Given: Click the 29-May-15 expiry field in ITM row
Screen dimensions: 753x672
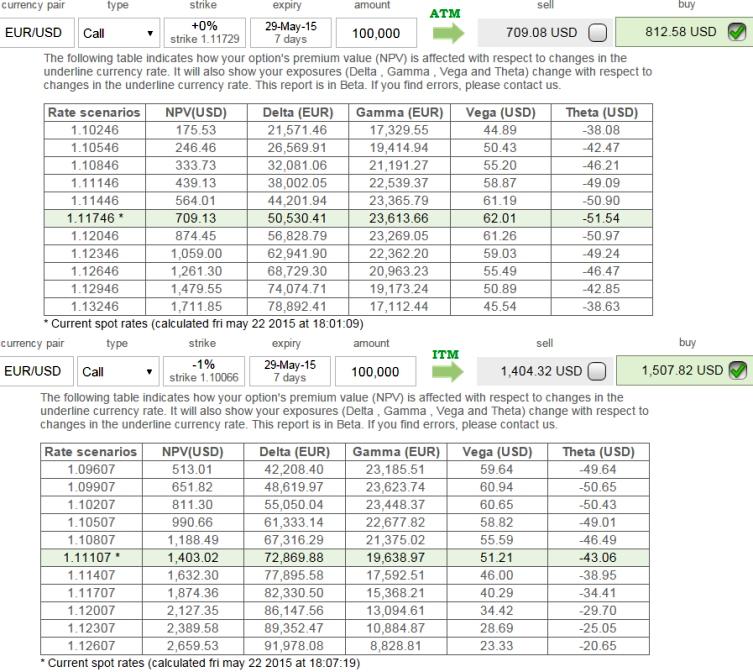Looking at the screenshot, I should coord(290,371).
